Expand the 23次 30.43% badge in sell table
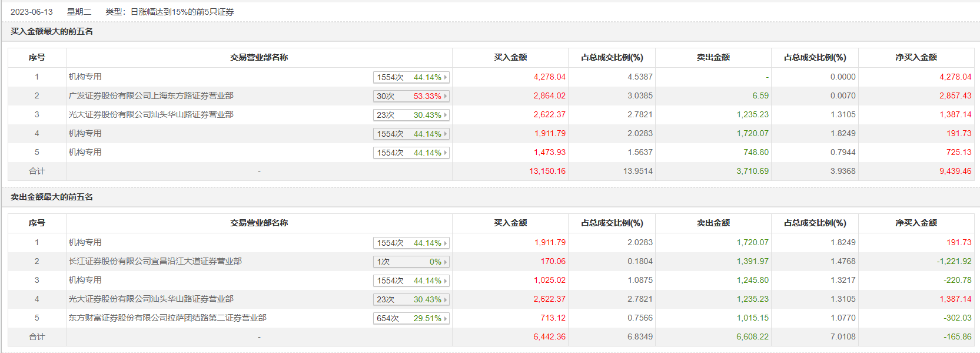The height and width of the screenshot is (353, 980). click(411, 299)
